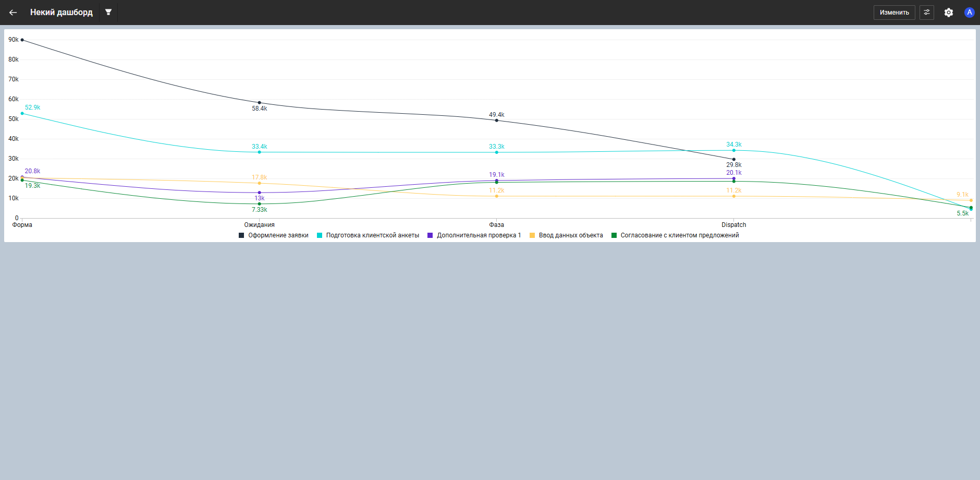The width and height of the screenshot is (980, 480).
Task: Go back using the left arrow icon
Action: point(13,13)
